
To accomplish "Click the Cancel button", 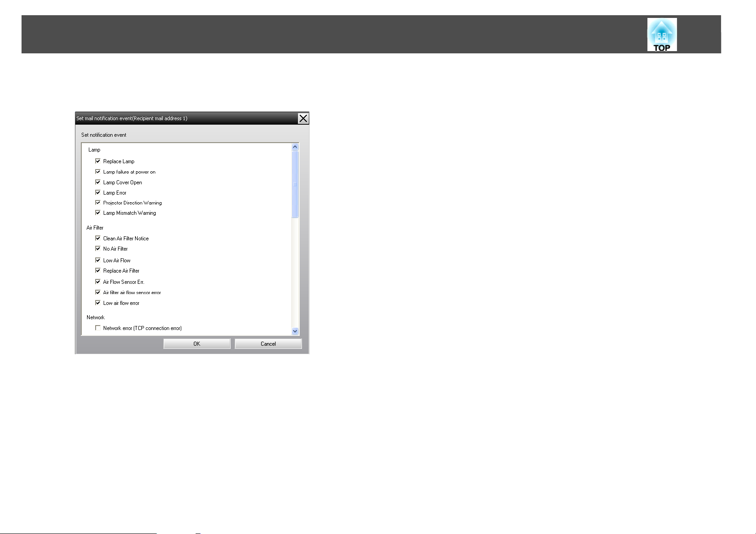I will tap(268, 344).
